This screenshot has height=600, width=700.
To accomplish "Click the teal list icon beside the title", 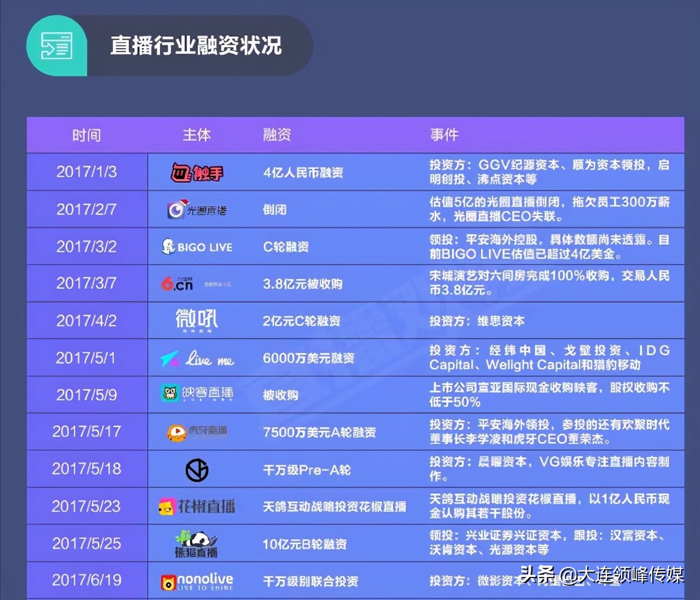I will pyautogui.click(x=57, y=45).
